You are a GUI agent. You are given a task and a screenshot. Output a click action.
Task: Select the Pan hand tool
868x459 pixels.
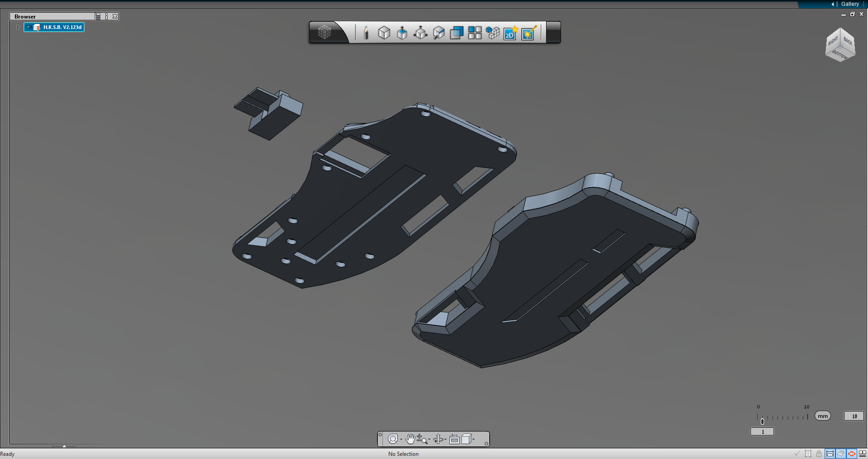(410, 439)
